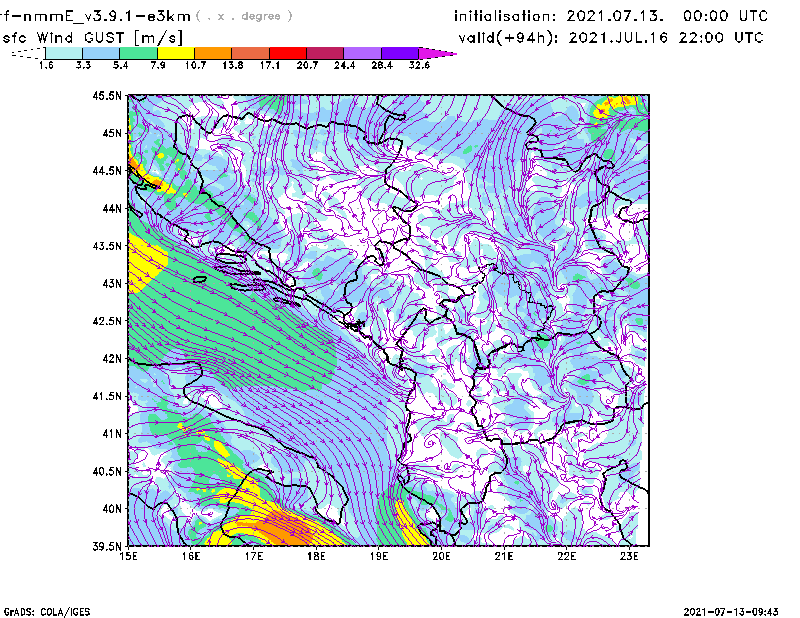Click the 22E longitude label
The width and height of the screenshot is (800, 618).
coord(567,556)
